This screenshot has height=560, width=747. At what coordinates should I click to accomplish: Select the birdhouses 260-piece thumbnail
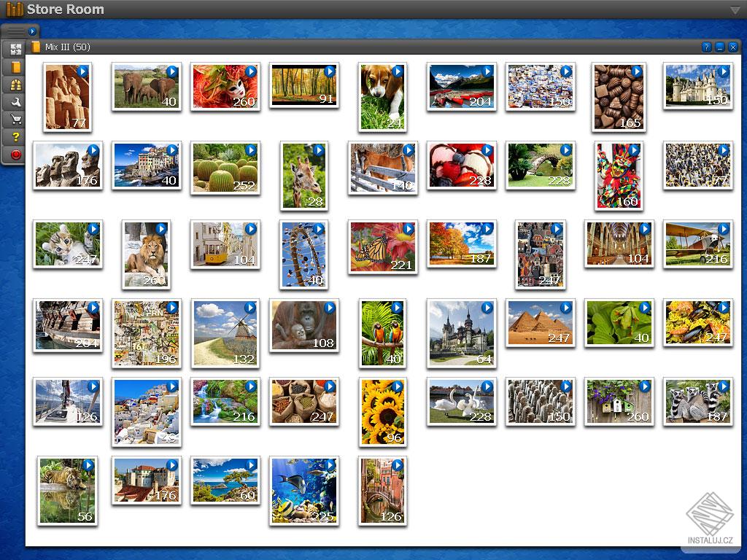tap(619, 402)
